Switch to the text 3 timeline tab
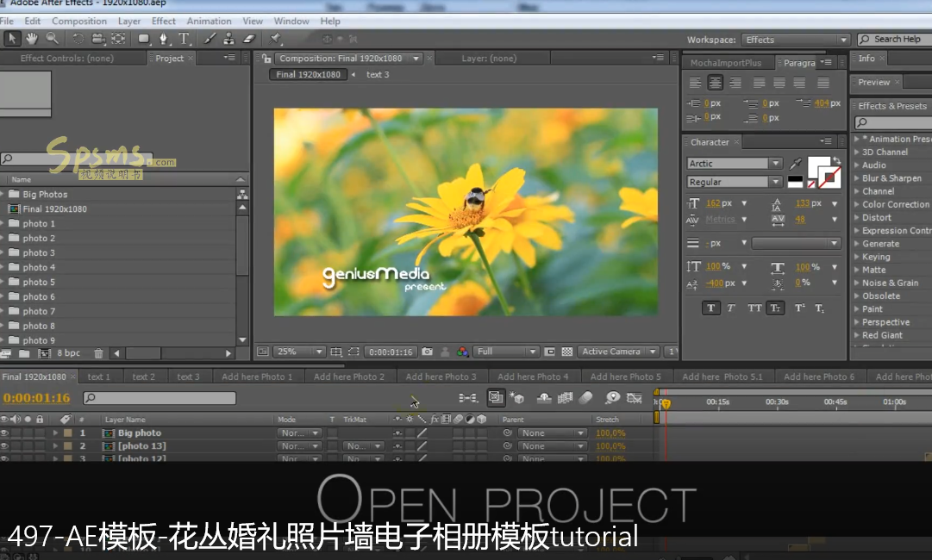Viewport: 932px width, 560px height. 189,376
